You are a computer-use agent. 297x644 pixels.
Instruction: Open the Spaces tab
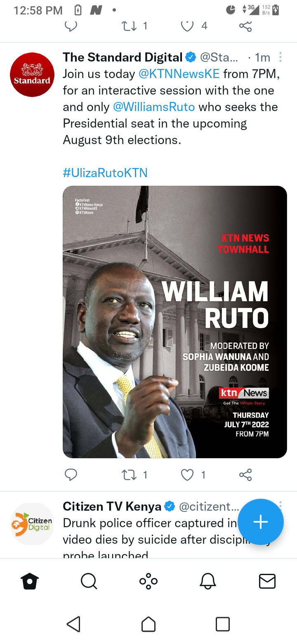coord(148,581)
